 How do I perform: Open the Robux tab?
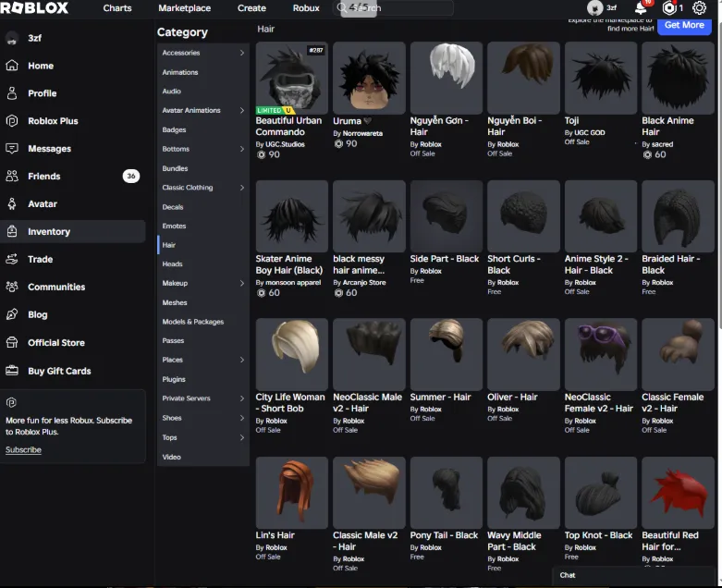(x=306, y=7)
